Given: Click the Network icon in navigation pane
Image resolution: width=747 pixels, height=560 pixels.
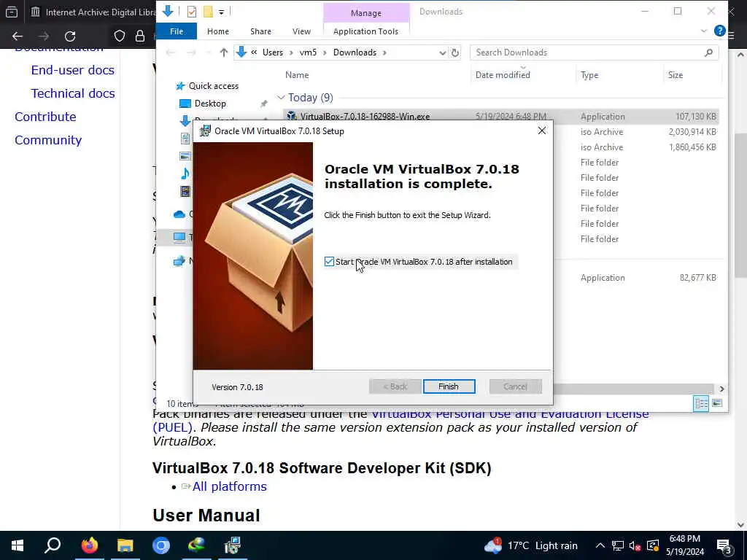Looking at the screenshot, I should click(179, 260).
